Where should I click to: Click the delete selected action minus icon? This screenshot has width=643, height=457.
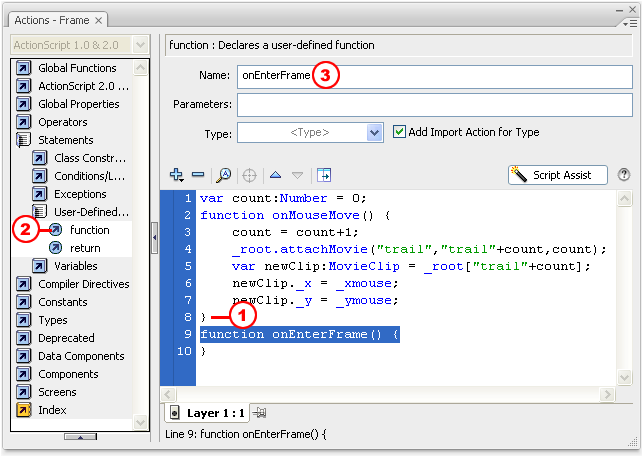pyautogui.click(x=197, y=175)
